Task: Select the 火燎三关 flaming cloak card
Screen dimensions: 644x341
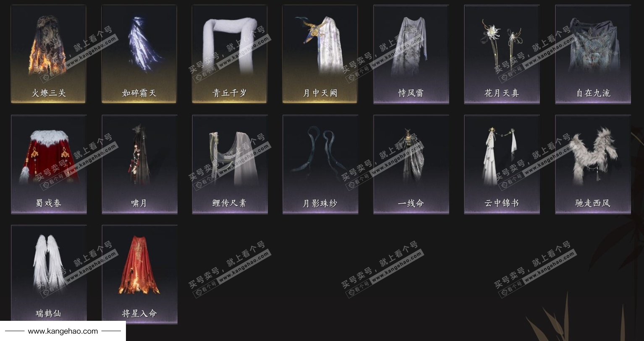Action: 48,54
